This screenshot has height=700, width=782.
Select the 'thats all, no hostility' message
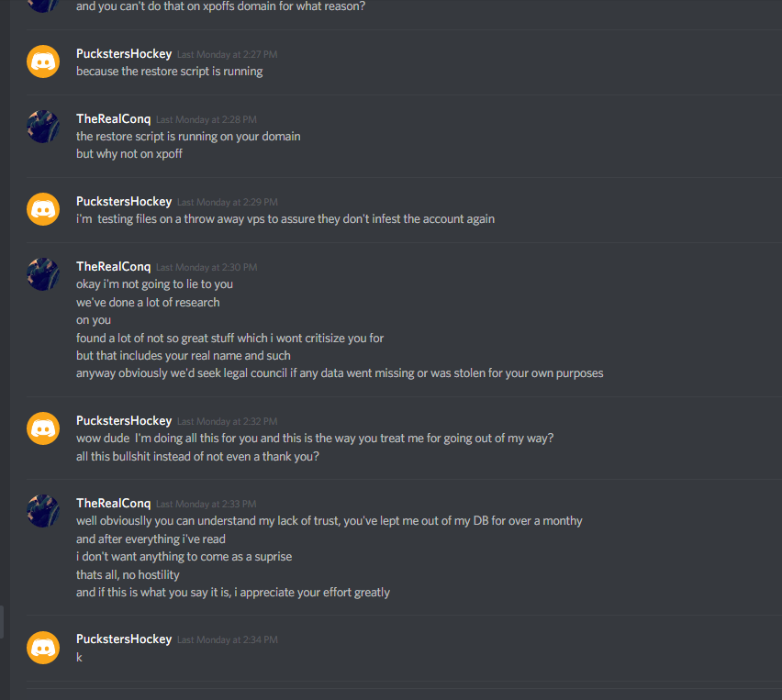pos(128,575)
